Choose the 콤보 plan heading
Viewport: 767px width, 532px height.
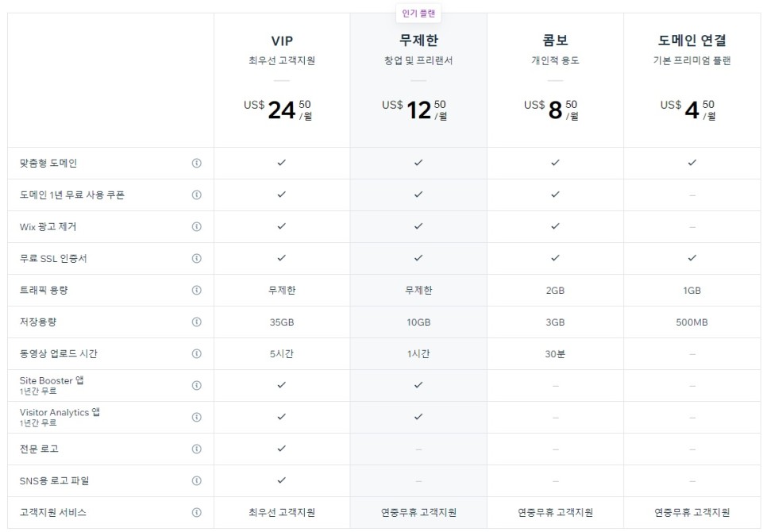[x=555, y=41]
